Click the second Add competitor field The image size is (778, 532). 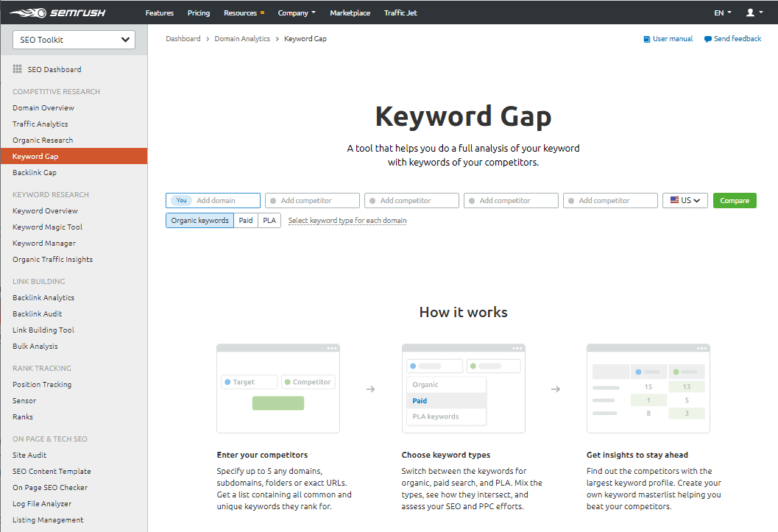(x=411, y=200)
